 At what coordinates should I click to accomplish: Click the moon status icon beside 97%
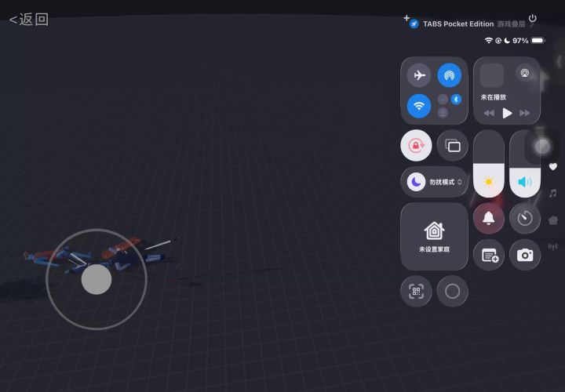(x=507, y=41)
